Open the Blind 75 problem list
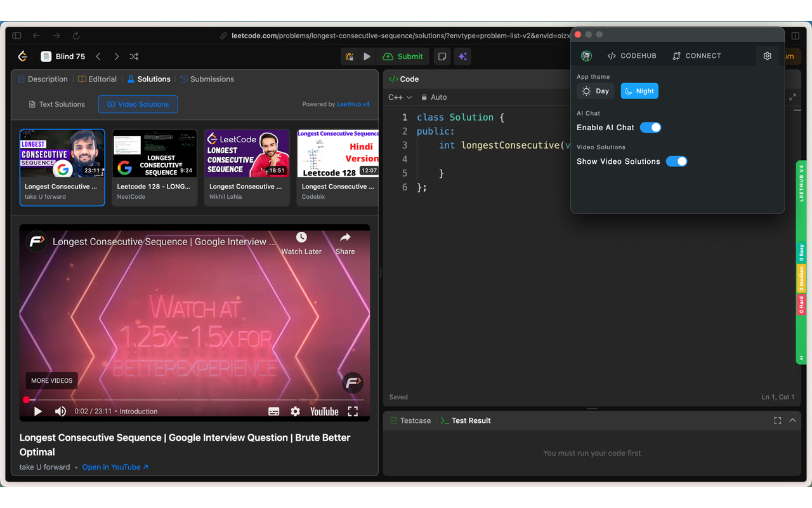Screen dimensions: 812x508 (63, 57)
